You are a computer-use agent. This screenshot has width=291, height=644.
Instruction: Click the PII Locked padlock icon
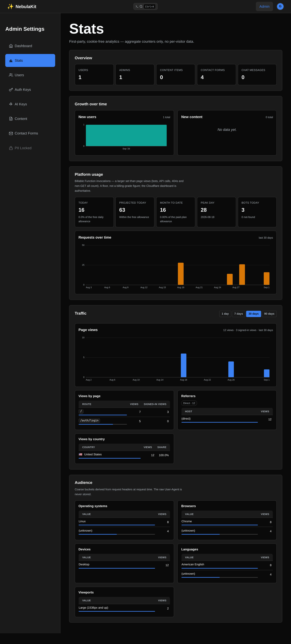pos(11,148)
